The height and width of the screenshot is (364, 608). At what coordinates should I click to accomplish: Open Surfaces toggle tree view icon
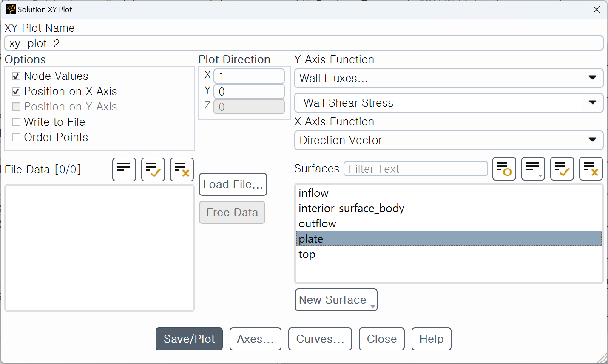click(x=533, y=169)
